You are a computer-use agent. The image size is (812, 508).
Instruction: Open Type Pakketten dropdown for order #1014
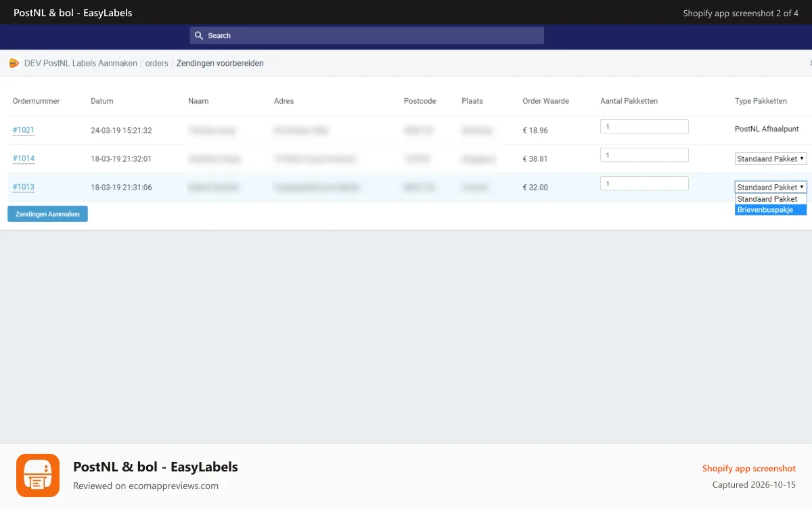(771, 158)
